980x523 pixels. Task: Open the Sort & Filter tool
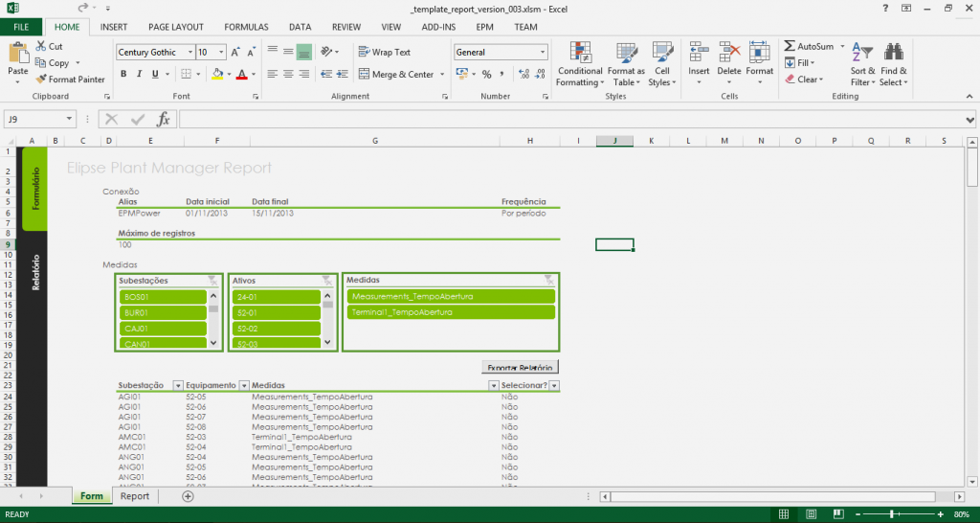(862, 53)
